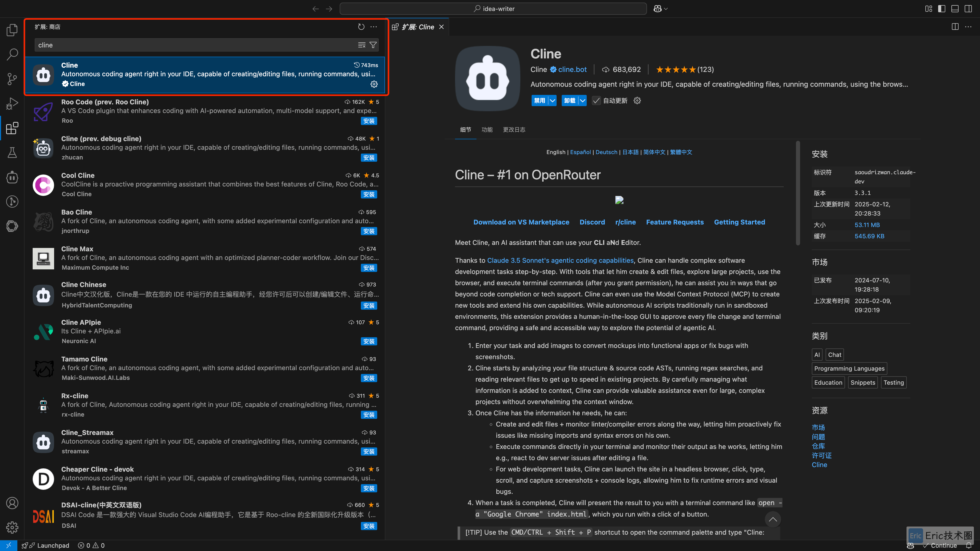The height and width of the screenshot is (551, 980).
Task: Open the Programming Languages category tag
Action: point(849,368)
